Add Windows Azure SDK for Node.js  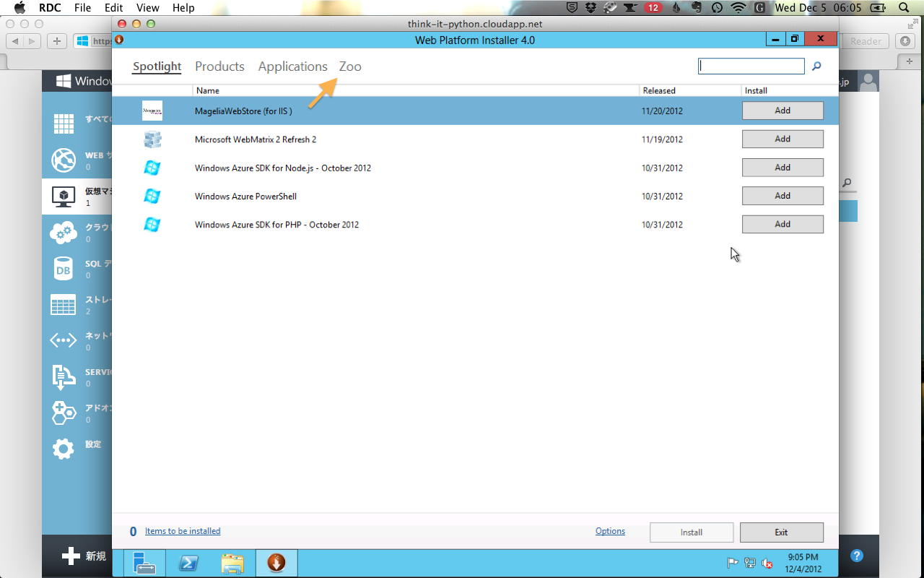[783, 167]
